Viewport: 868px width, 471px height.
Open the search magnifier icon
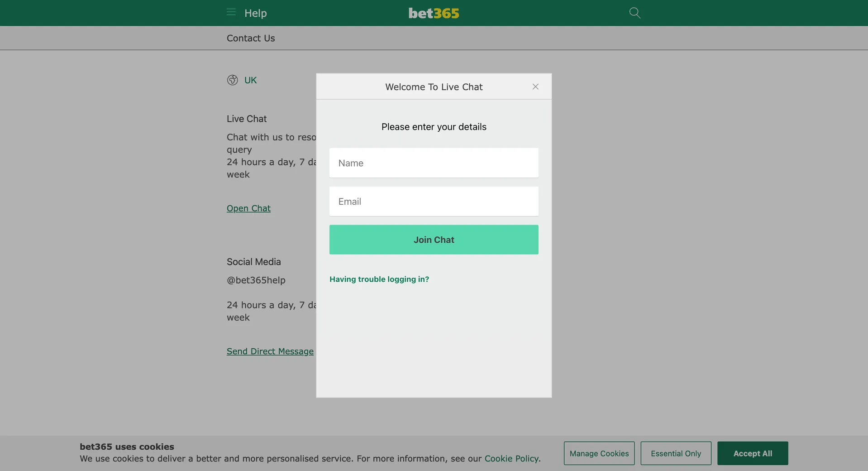click(635, 13)
